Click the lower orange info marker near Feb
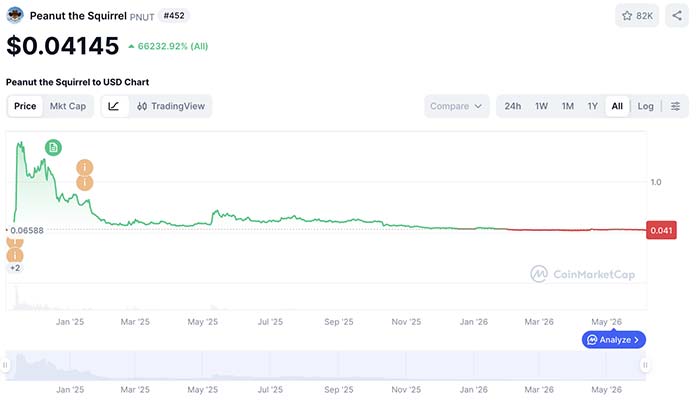The width and height of the screenshot is (700, 408). pyautogui.click(x=84, y=183)
